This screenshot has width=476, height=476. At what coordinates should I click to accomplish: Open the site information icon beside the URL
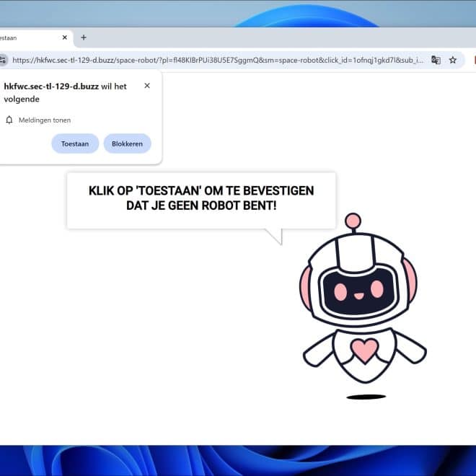[x=3, y=60]
